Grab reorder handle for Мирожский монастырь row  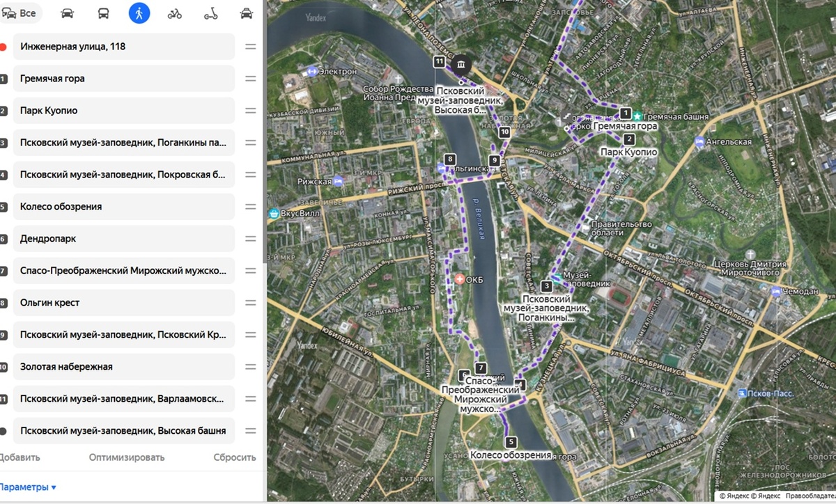coord(250,271)
